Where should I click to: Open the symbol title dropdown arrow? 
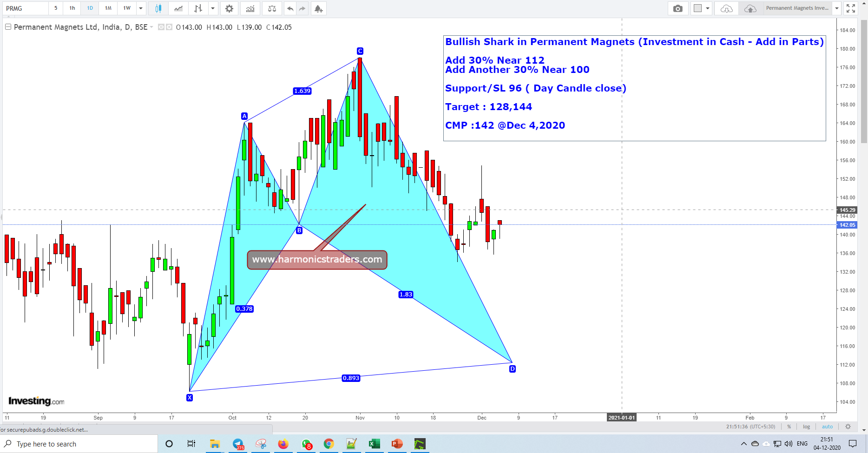151,27
